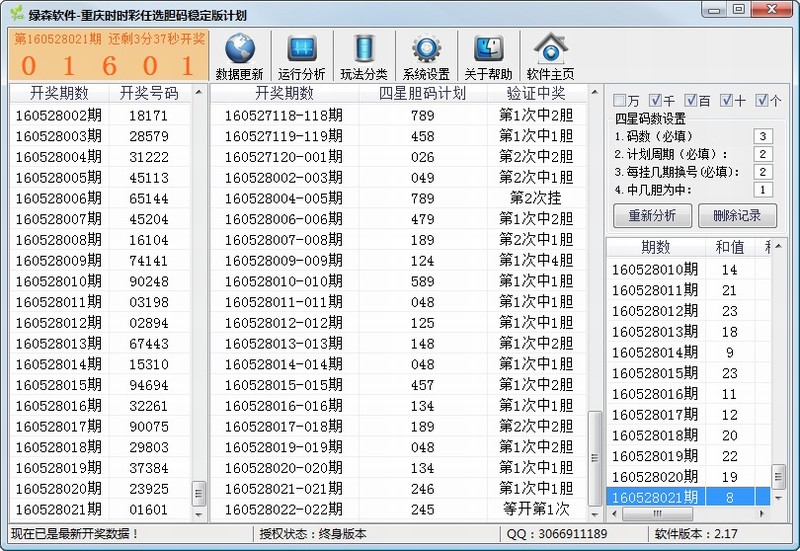Go to 软件主页 via house icon

(x=550, y=50)
